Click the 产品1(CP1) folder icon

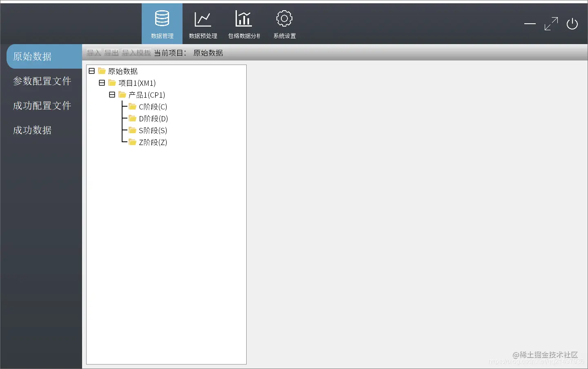[x=122, y=95]
